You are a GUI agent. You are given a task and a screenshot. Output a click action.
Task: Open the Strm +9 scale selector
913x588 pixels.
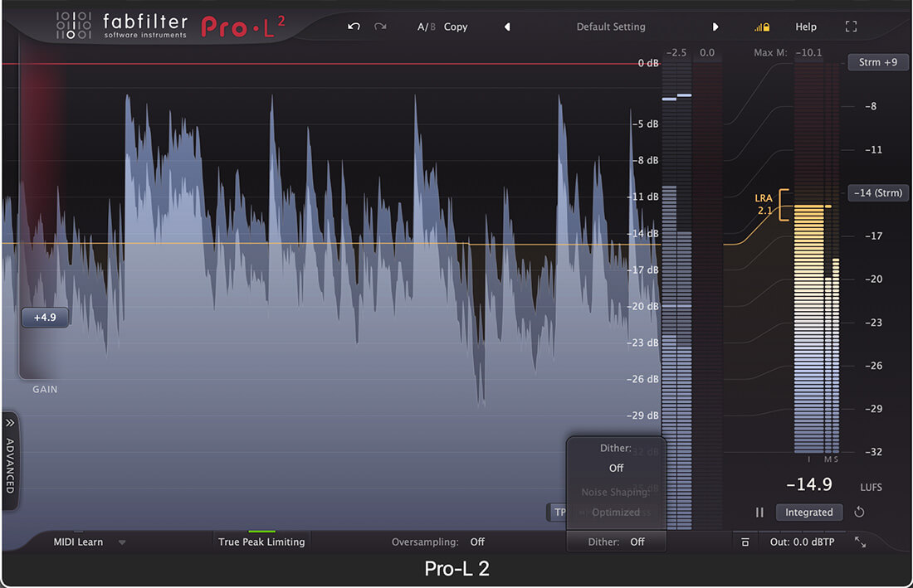tap(877, 62)
